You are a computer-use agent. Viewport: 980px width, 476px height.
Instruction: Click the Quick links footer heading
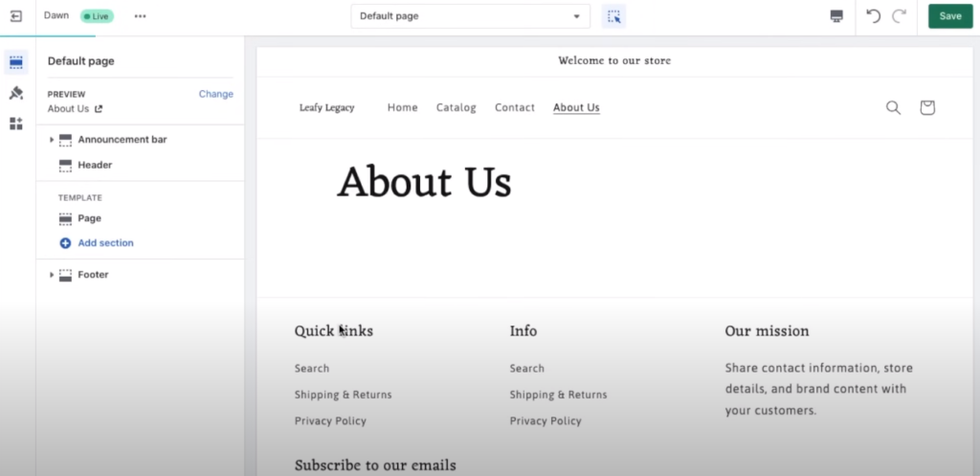click(x=334, y=330)
